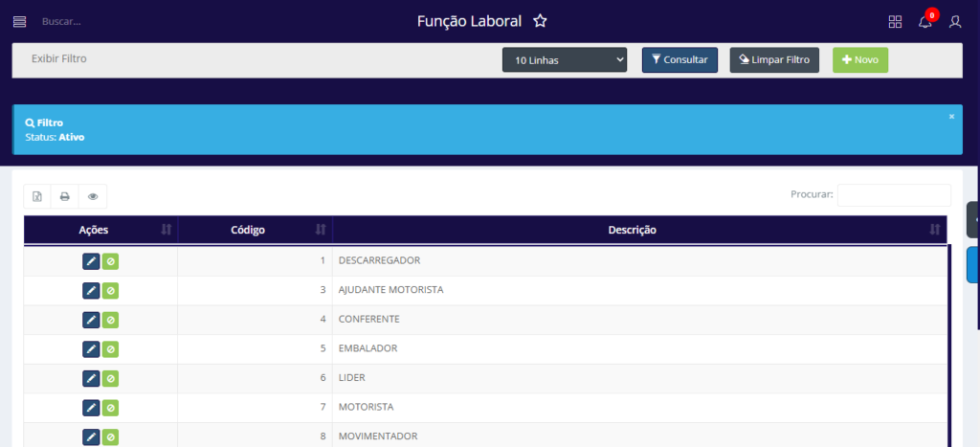
Task: Open the apps grid icon
Action: tap(895, 21)
